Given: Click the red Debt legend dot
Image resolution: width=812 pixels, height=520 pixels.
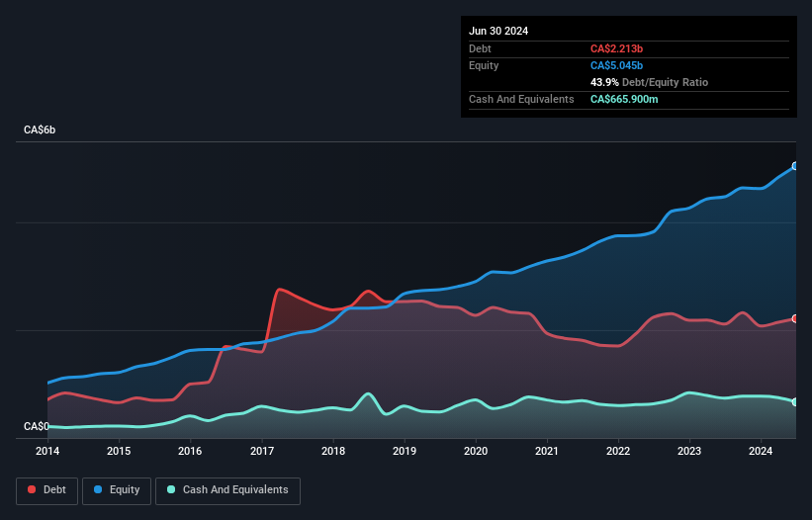Looking at the screenshot, I should [x=32, y=489].
